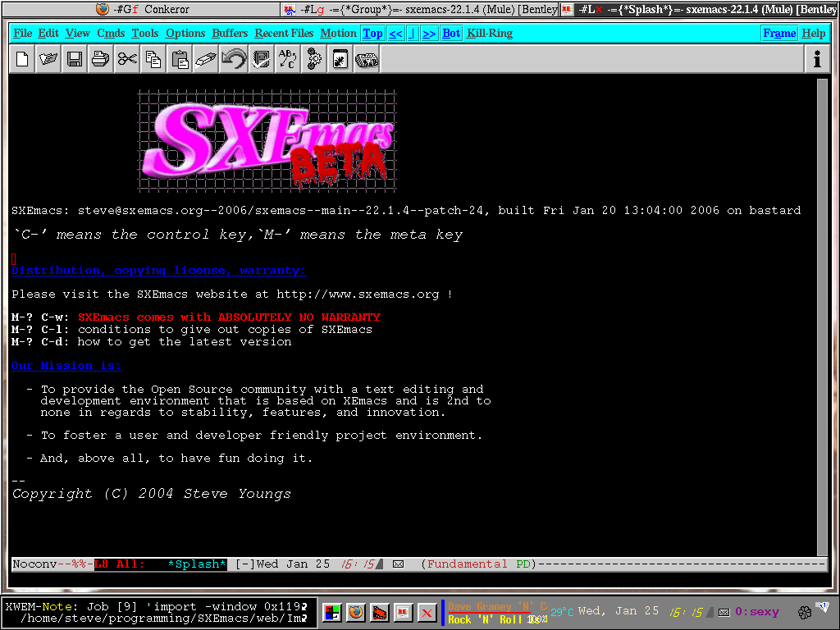Open the Info documentation icon
Viewport: 840px width, 630px height.
coord(817,59)
